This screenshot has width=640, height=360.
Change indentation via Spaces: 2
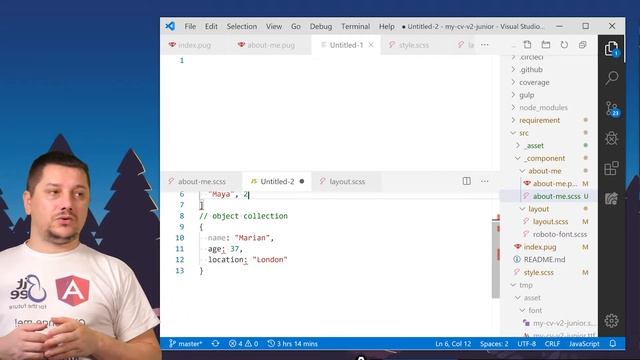pyautogui.click(x=494, y=344)
